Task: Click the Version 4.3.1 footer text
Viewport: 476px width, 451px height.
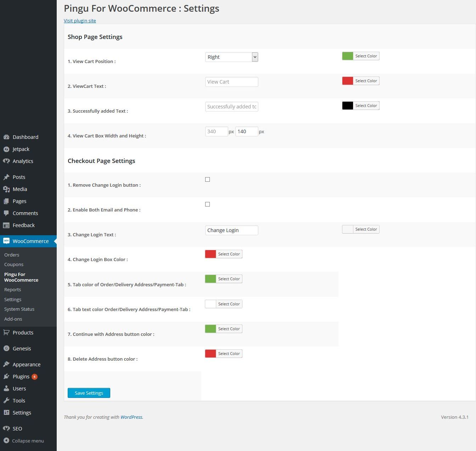Action: [455, 417]
